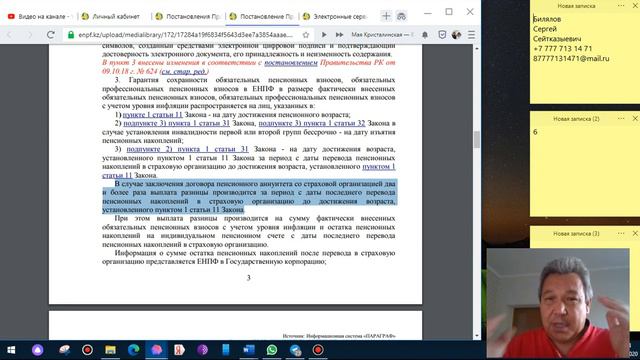The image size is (640, 360).
Task: Launch Microsoft Edge from the taskbar
Action: (133, 350)
